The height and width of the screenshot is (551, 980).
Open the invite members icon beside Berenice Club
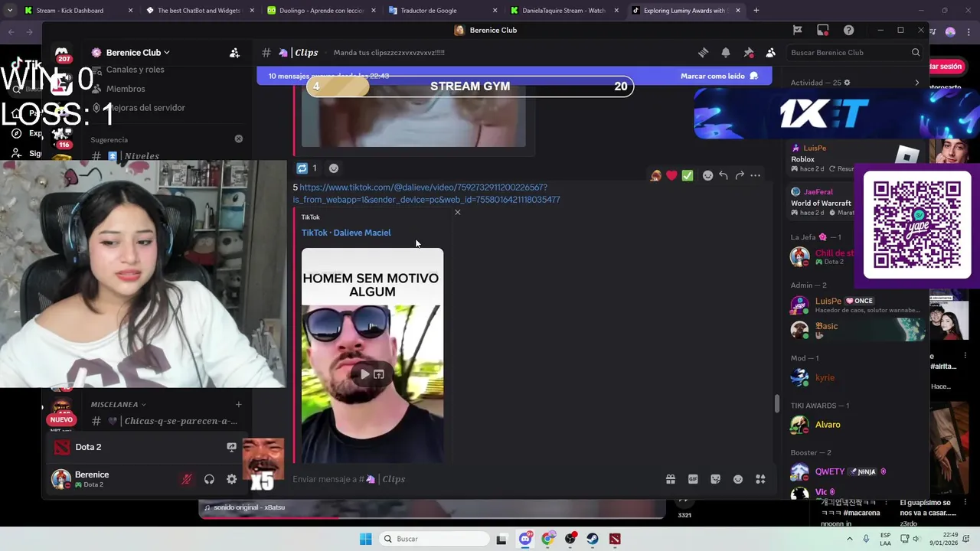tap(234, 53)
